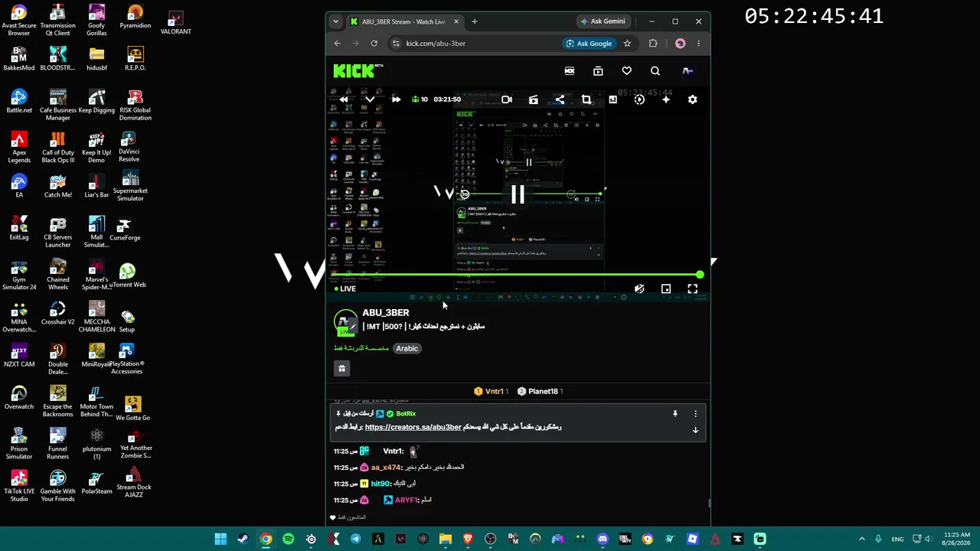Select the Arabic language tag

[x=407, y=348]
